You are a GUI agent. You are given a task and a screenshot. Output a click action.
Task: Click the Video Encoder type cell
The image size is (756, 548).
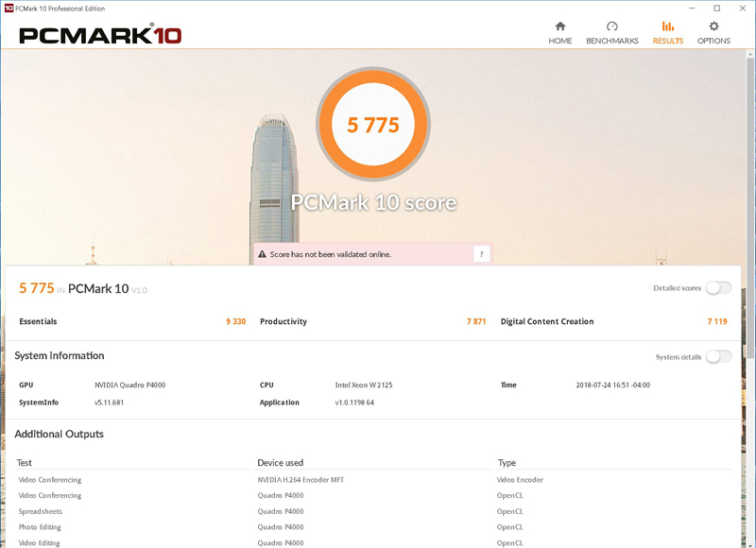pyautogui.click(x=520, y=480)
